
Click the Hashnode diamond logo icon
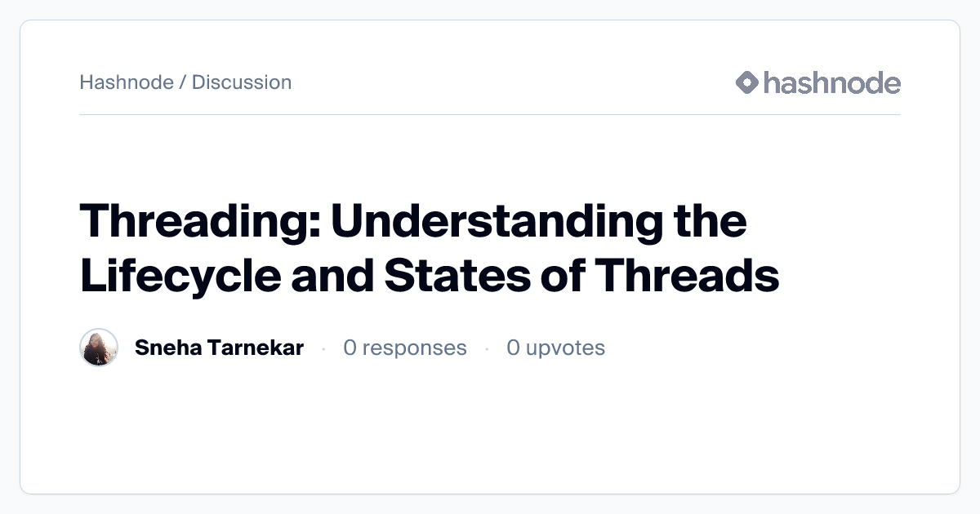coord(747,82)
